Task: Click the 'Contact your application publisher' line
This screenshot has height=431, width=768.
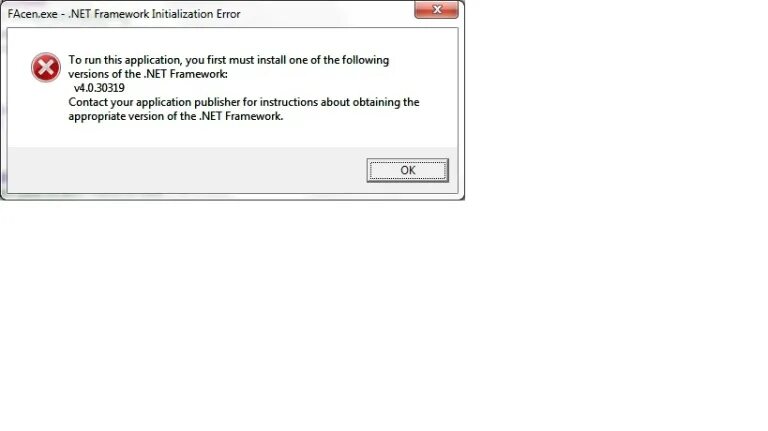Action: [244, 102]
